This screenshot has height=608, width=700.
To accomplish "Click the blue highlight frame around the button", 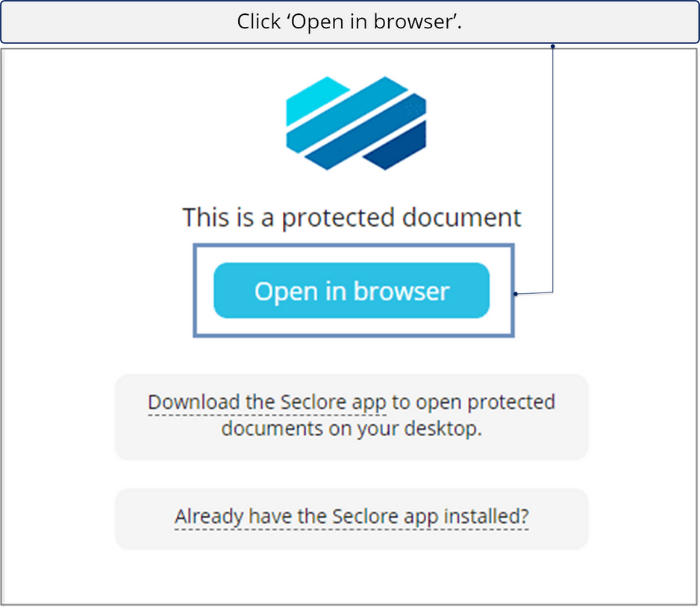I will pos(354,245).
